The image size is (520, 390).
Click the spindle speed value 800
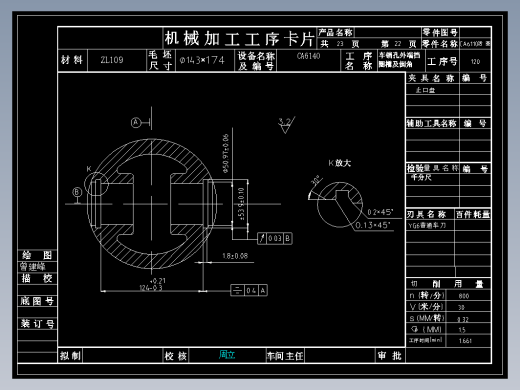pyautogui.click(x=464, y=296)
